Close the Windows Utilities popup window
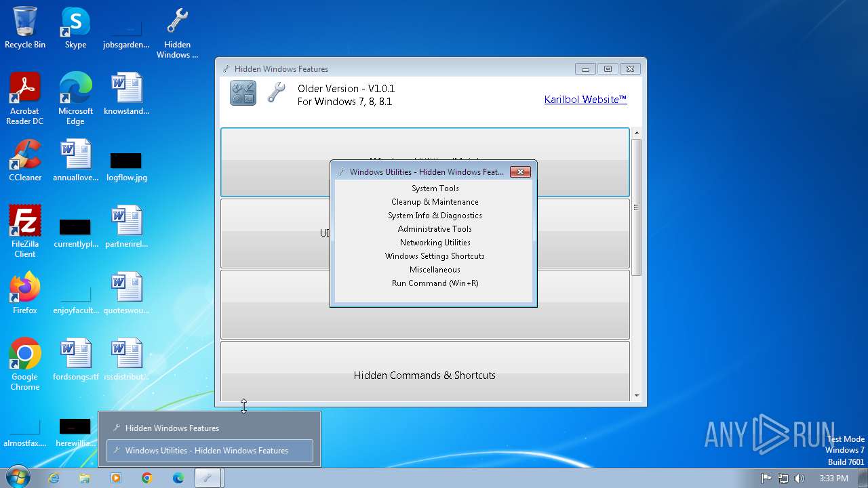Viewport: 868px width, 488px height. [520, 172]
